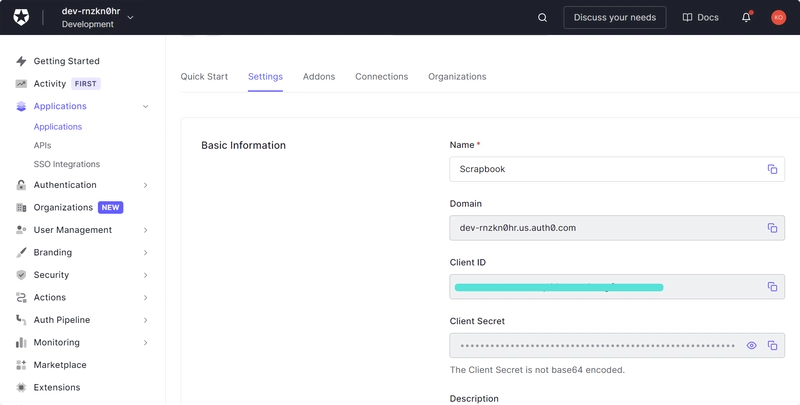Click the NEW badge next to Organizations
The height and width of the screenshot is (405, 800).
click(x=111, y=208)
